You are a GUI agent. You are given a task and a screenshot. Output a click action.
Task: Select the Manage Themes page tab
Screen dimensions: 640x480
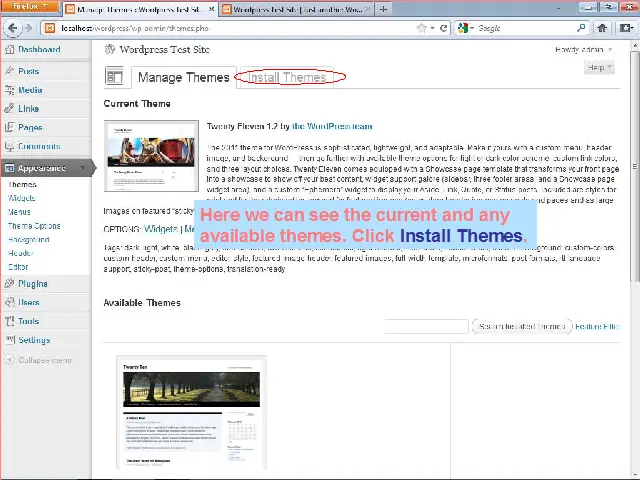(x=184, y=77)
